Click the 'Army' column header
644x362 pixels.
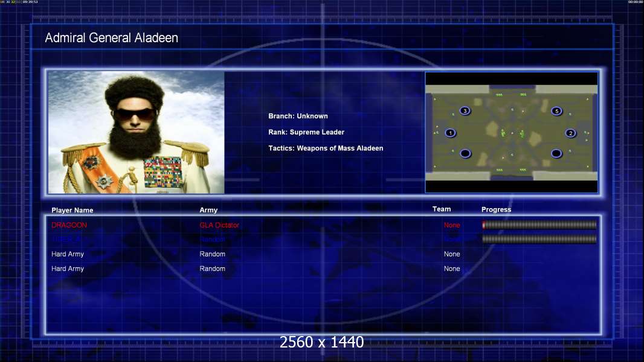pyautogui.click(x=208, y=210)
